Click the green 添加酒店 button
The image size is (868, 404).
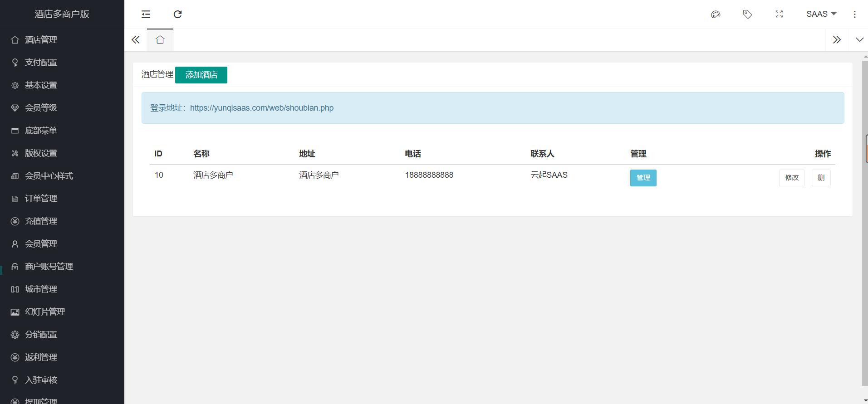pos(201,75)
